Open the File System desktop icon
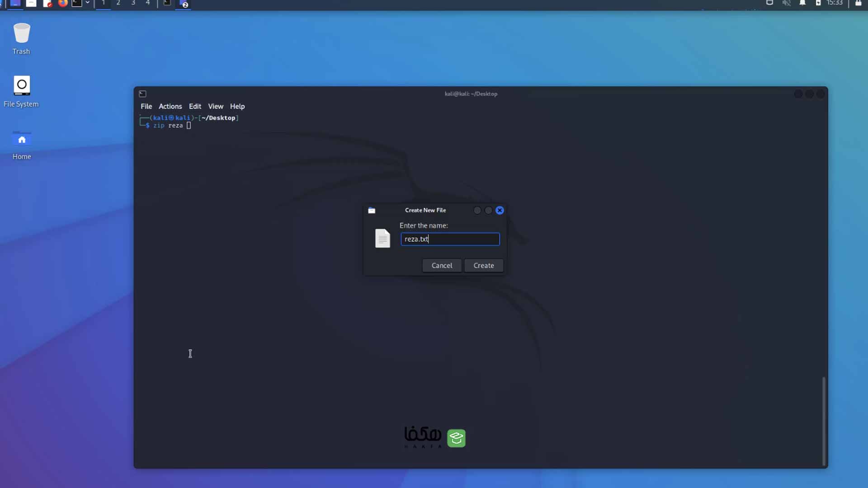Screen dimensions: 868x488 (x=21, y=92)
